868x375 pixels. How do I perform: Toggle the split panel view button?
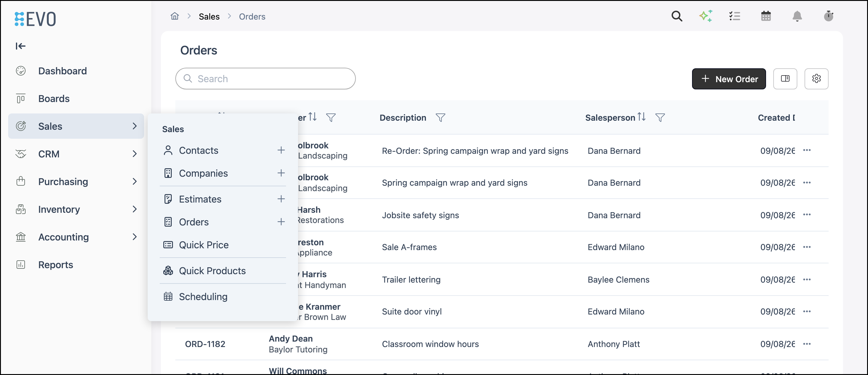pos(785,79)
